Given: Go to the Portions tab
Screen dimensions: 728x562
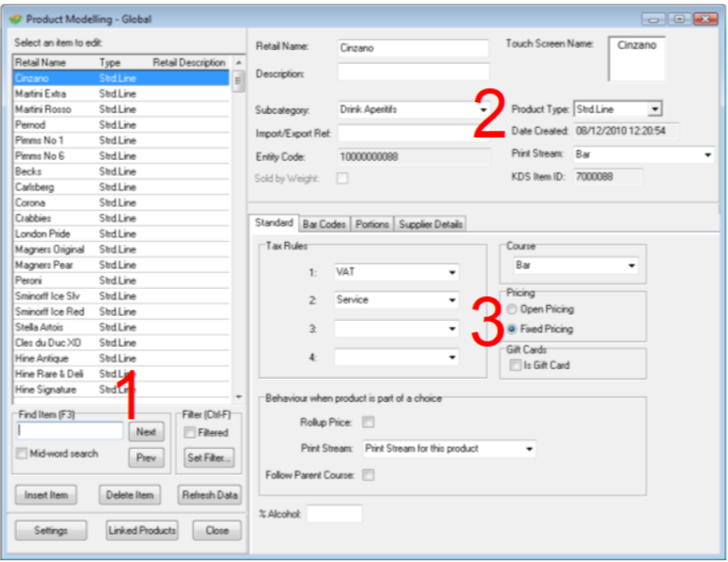Looking at the screenshot, I should [x=372, y=224].
